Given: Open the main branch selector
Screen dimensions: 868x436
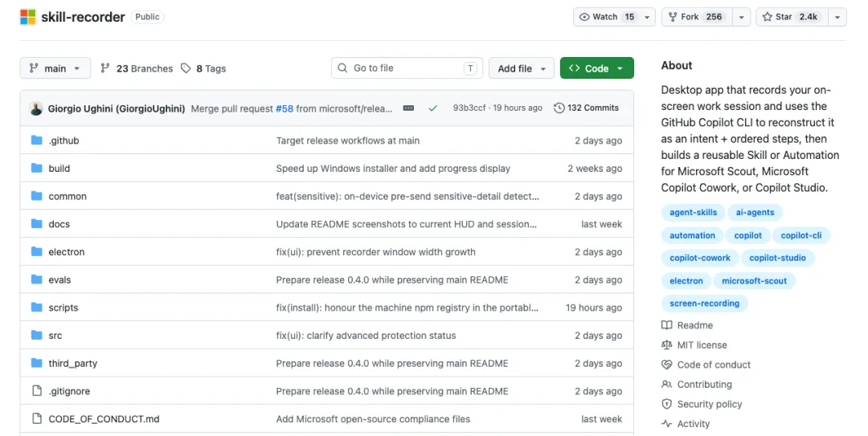Looking at the screenshot, I should [55, 68].
